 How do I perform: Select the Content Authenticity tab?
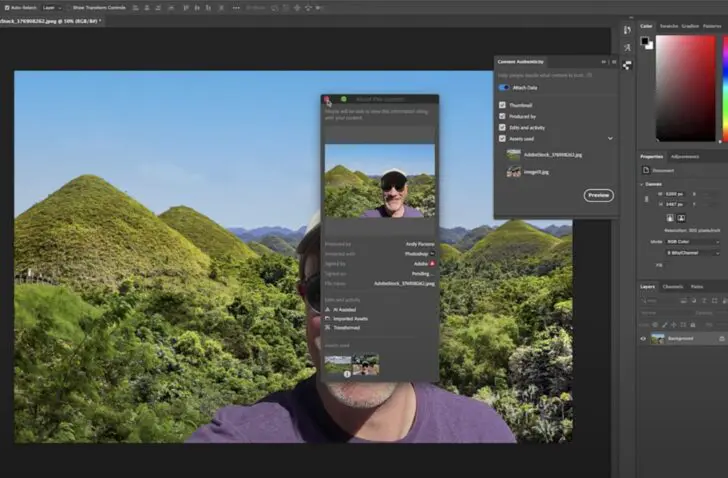tap(520, 62)
